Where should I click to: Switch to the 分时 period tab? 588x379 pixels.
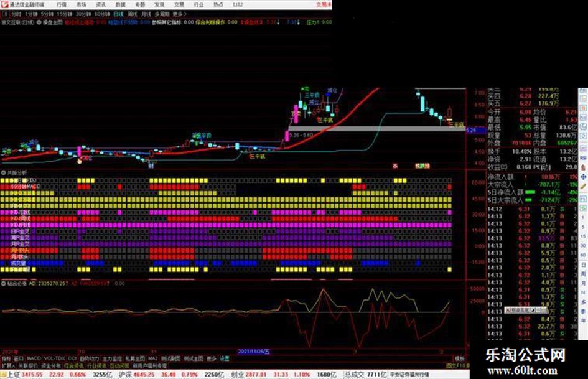click(x=16, y=14)
